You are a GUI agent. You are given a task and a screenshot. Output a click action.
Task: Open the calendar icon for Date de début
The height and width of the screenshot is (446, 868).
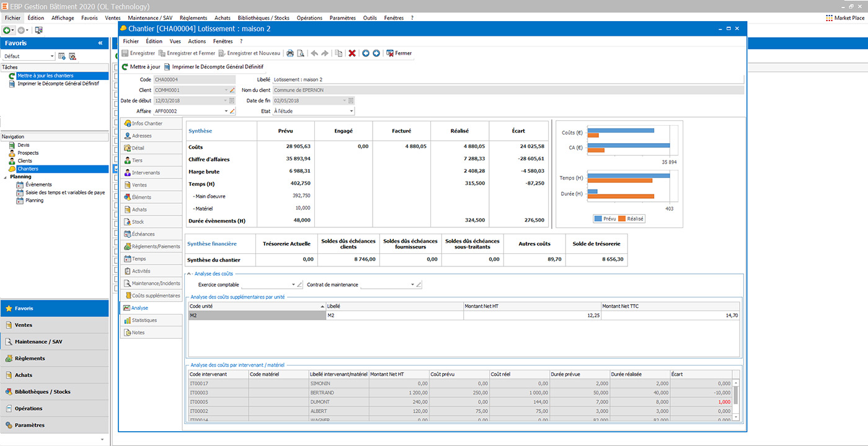(232, 101)
